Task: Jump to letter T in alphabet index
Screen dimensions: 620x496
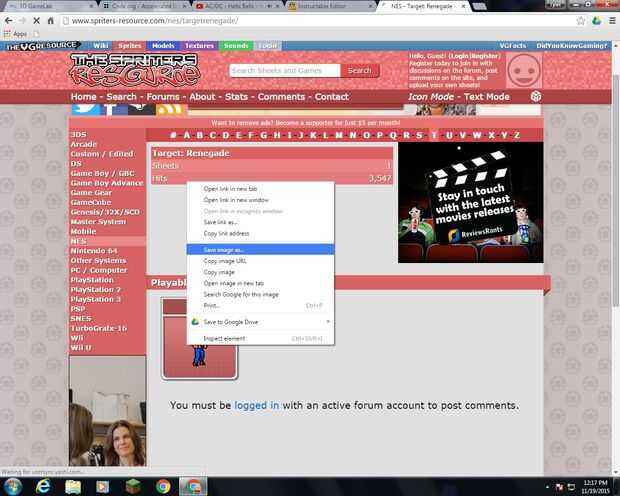Action: click(x=434, y=135)
